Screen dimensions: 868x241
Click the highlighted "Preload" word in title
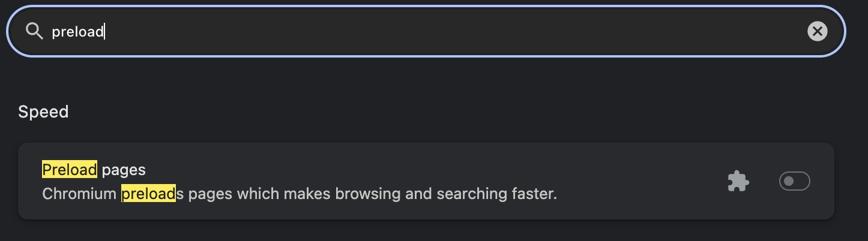click(69, 170)
